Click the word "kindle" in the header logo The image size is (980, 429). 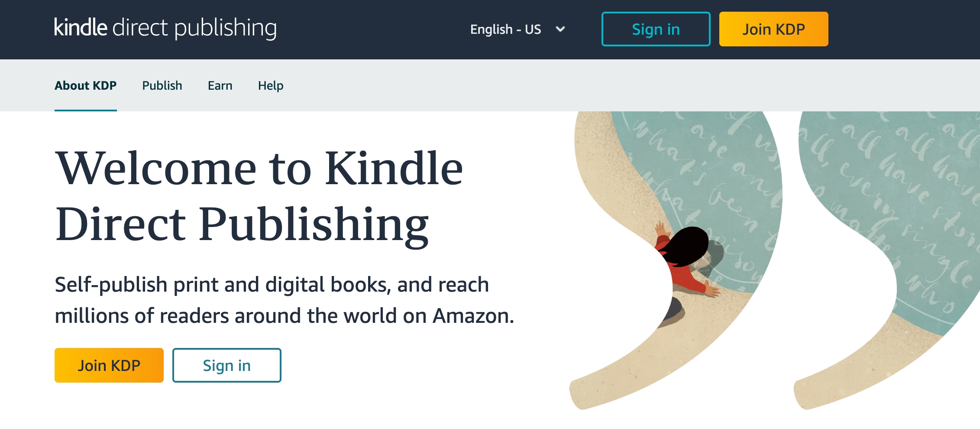coord(81,27)
